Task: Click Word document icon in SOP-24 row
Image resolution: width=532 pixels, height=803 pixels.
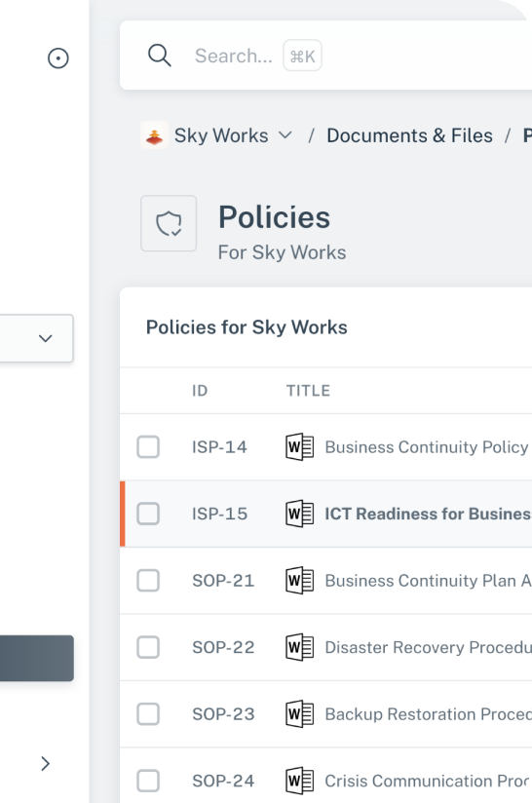Action: (x=299, y=781)
